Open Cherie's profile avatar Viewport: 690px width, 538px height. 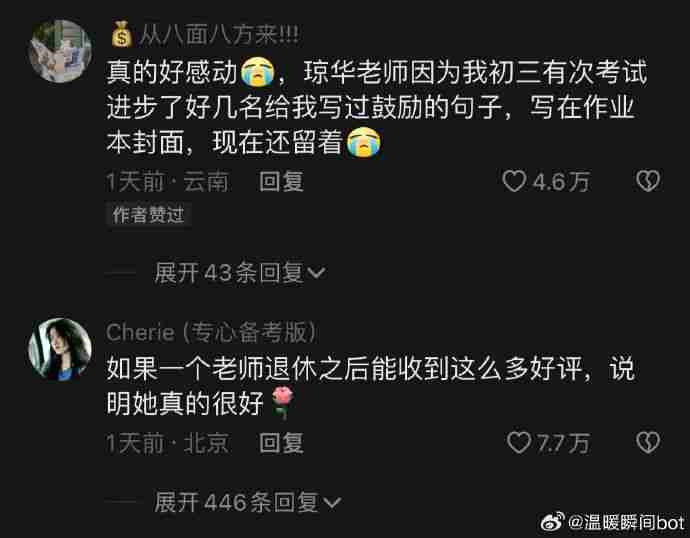(x=60, y=349)
